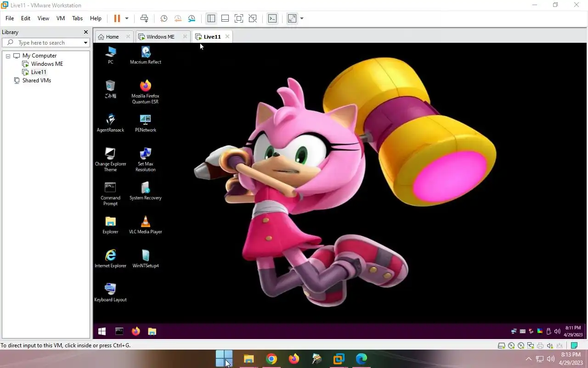Screen dimensions: 588x368
Task: Open the snapshot manager with wrench icon
Action: (192, 18)
